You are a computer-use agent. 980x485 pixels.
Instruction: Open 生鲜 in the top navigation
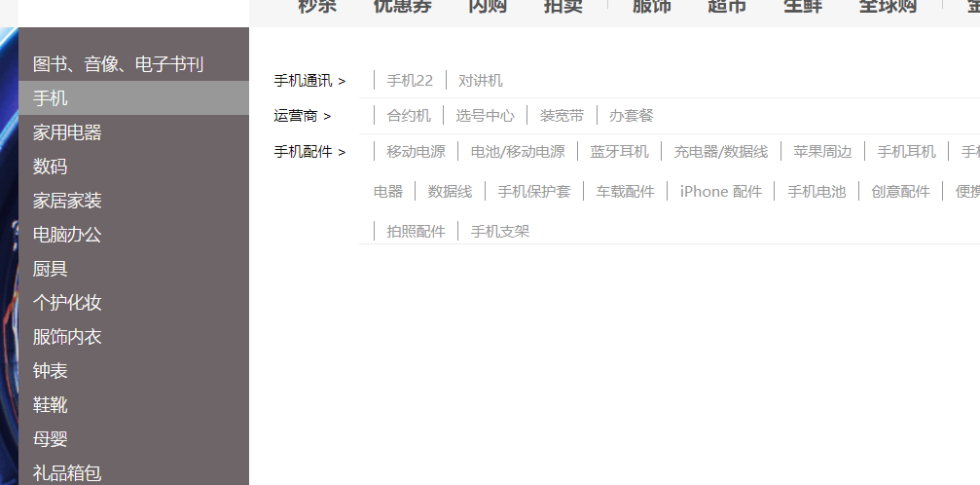[x=803, y=6]
